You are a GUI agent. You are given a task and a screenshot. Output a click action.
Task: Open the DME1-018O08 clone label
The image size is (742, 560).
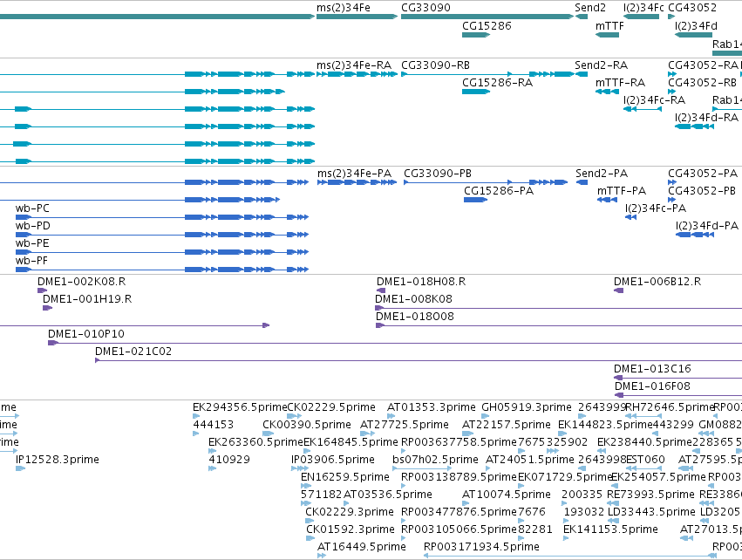[x=415, y=317]
